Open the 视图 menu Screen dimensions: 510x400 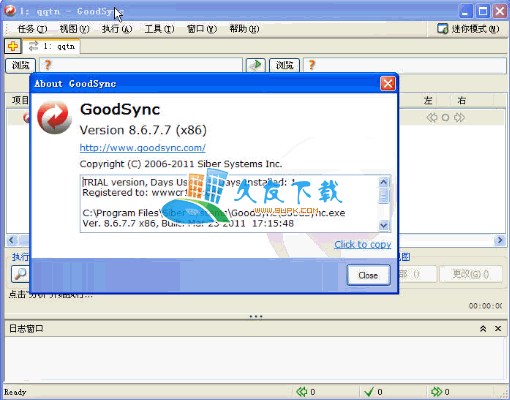[x=74, y=29]
